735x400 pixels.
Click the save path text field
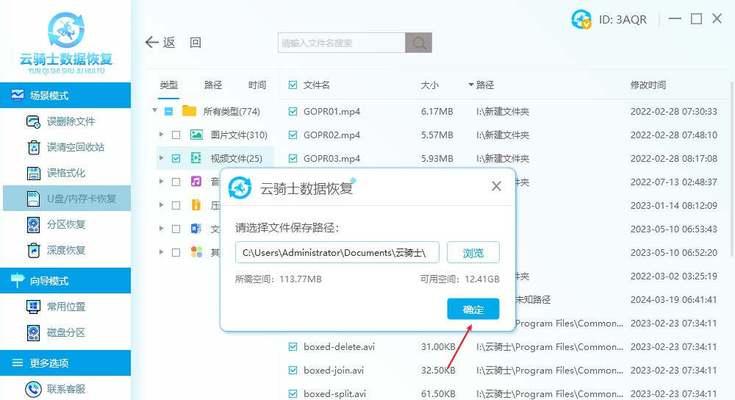(x=337, y=253)
